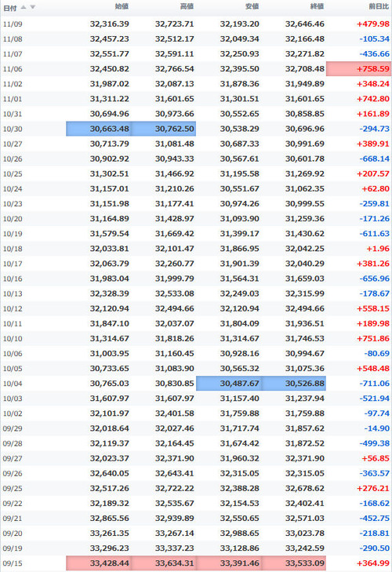Click the 始値 column header

[x=122, y=6]
